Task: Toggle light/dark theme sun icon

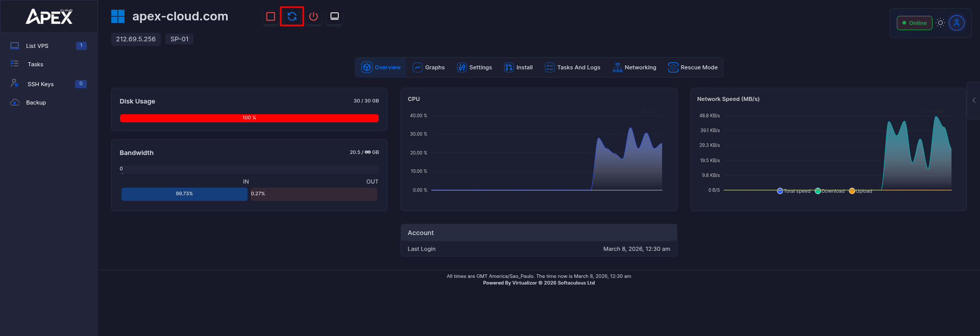Action: pos(940,23)
